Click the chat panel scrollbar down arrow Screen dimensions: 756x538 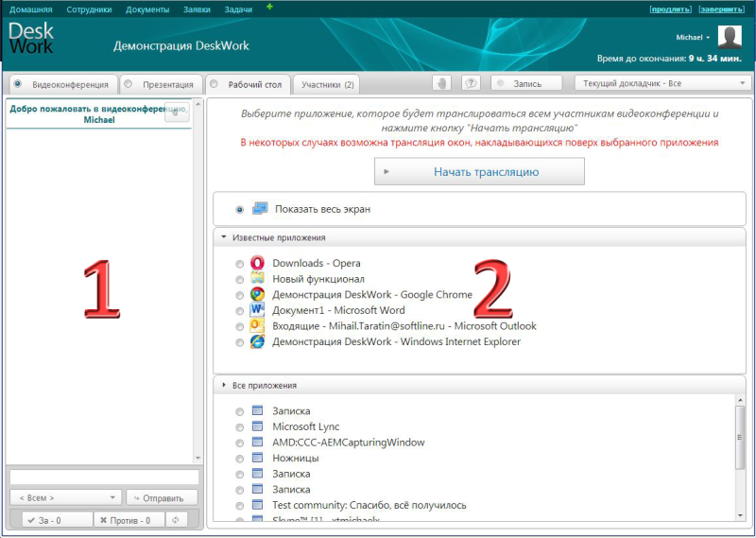(x=198, y=458)
